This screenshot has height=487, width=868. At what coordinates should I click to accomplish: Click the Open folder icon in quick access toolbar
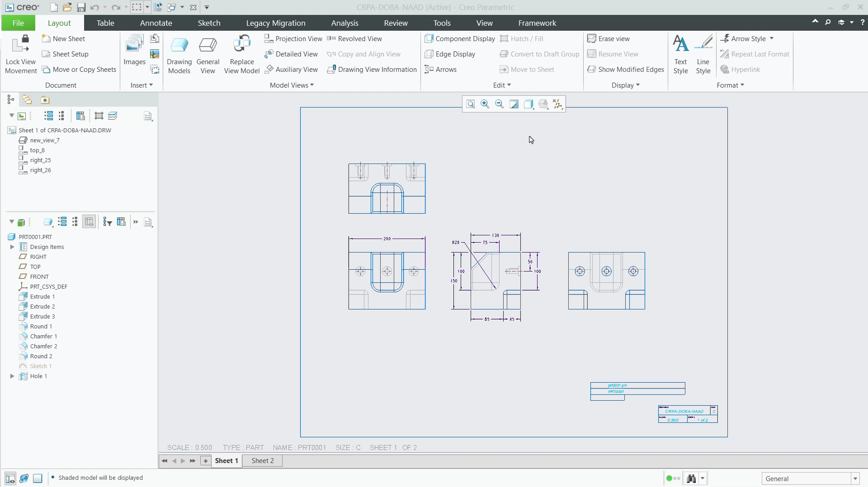click(x=67, y=7)
